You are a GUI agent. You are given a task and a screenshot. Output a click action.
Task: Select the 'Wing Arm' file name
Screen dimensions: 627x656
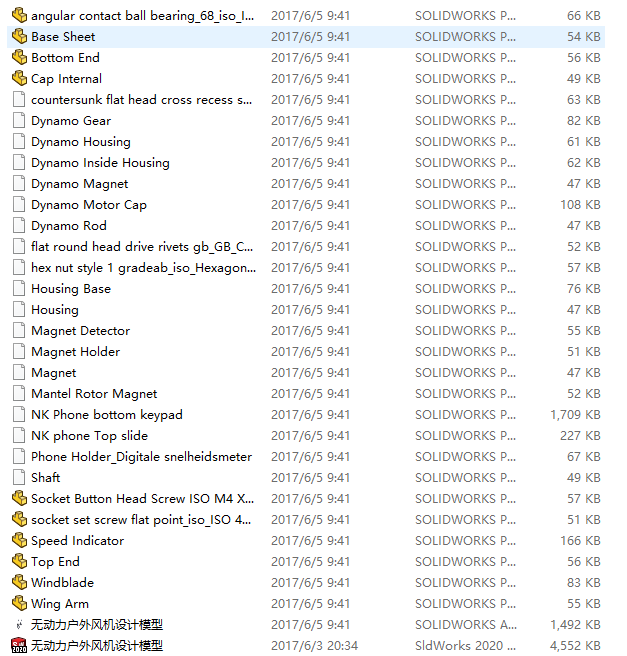(60, 603)
